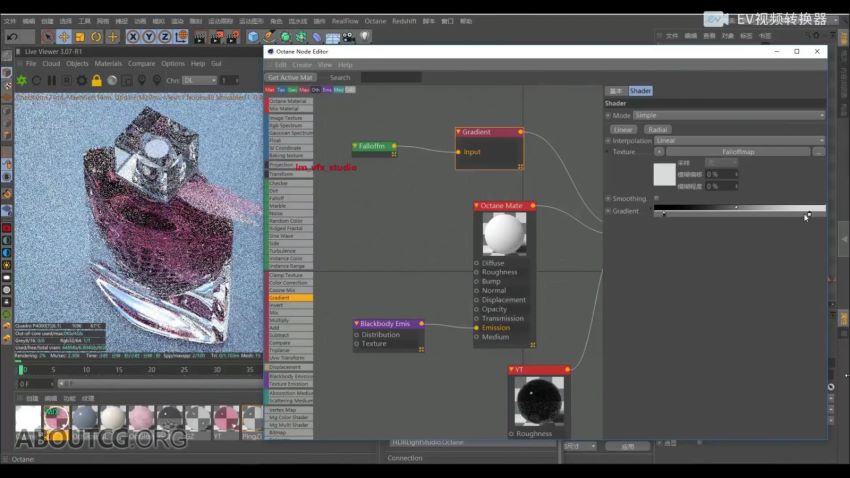Open Live Viewer Objects menu
Image resolution: width=850 pixels, height=478 pixels.
click(77, 63)
